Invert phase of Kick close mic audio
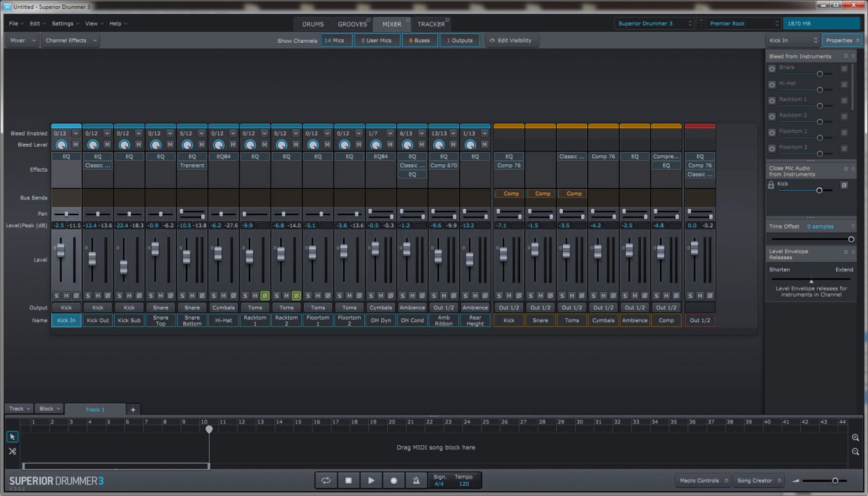Image resolution: width=868 pixels, height=496 pixels. pyautogui.click(x=844, y=185)
